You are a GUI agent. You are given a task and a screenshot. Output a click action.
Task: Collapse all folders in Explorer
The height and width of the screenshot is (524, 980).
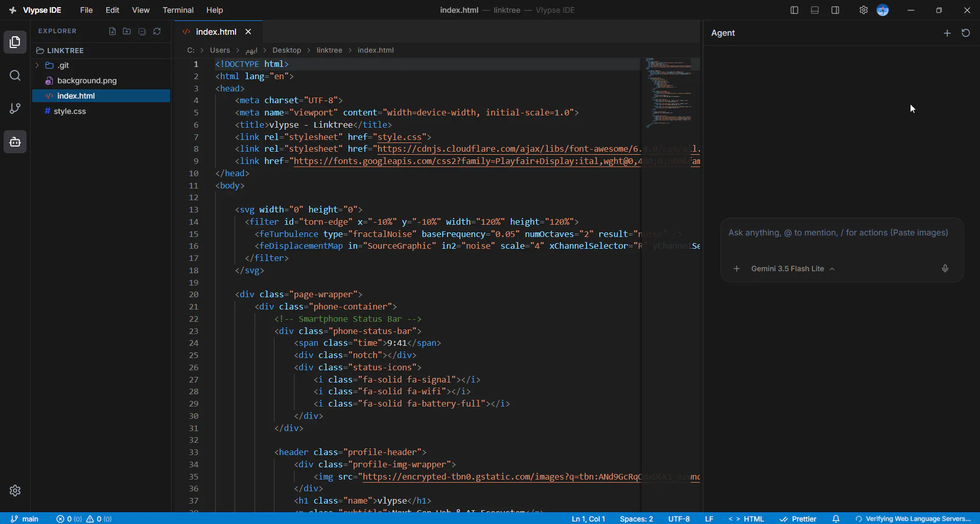coord(142,31)
